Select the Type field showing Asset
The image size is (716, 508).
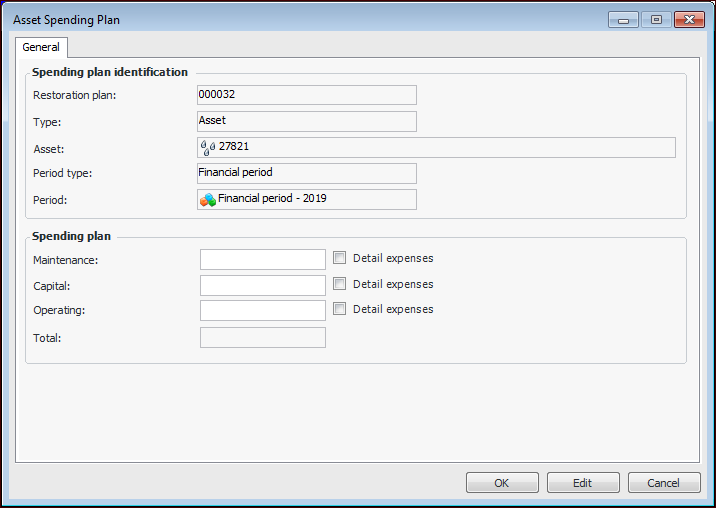[x=306, y=121]
